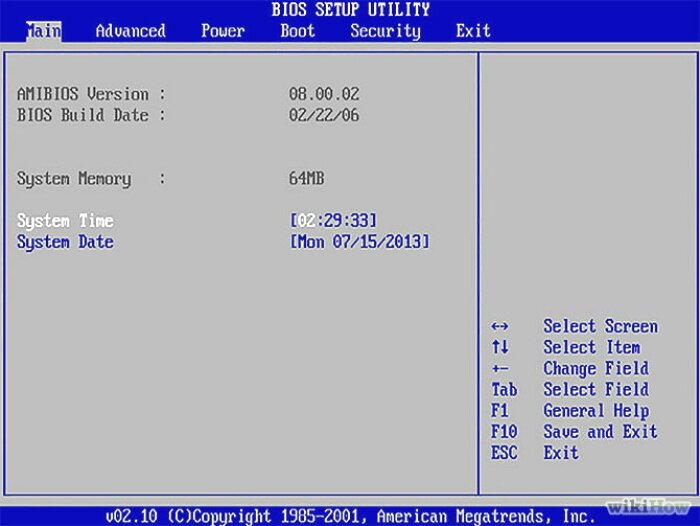Click the left-right arrow Select Screen icon

[500, 327]
